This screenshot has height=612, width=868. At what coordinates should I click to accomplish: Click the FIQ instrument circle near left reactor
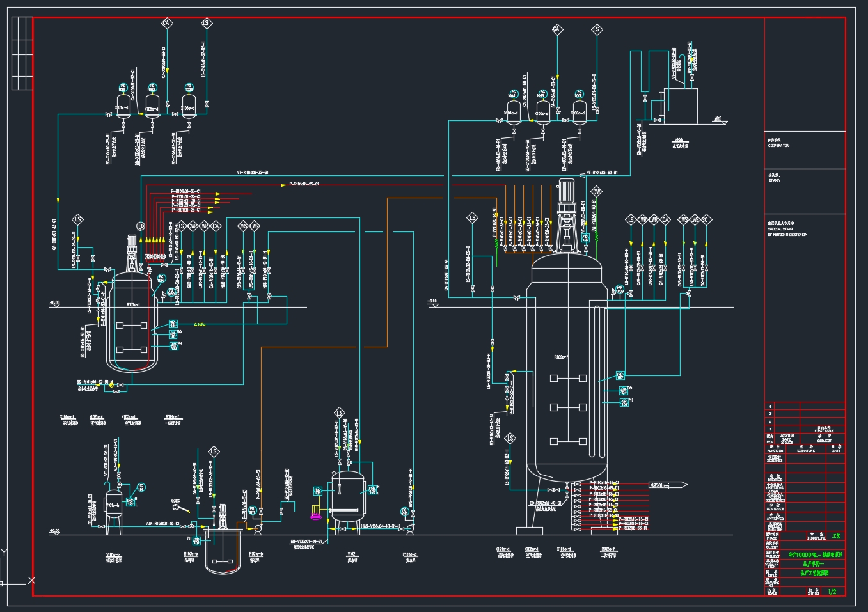(x=141, y=226)
